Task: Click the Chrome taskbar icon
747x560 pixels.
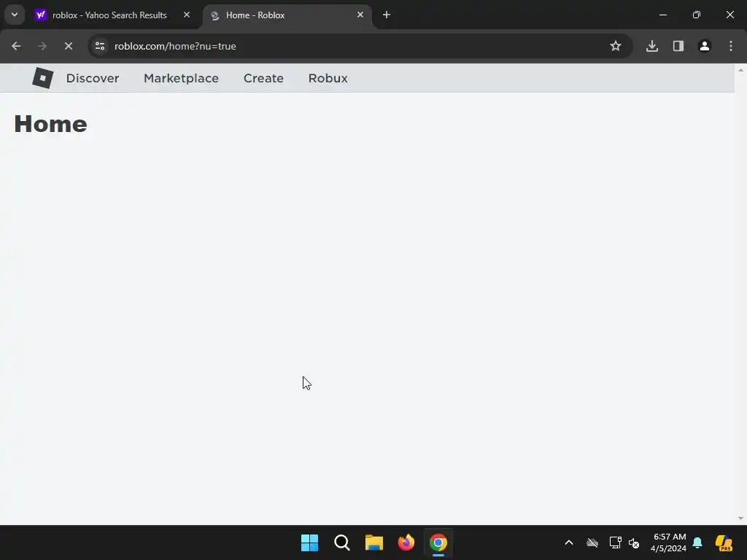Action: [438, 542]
